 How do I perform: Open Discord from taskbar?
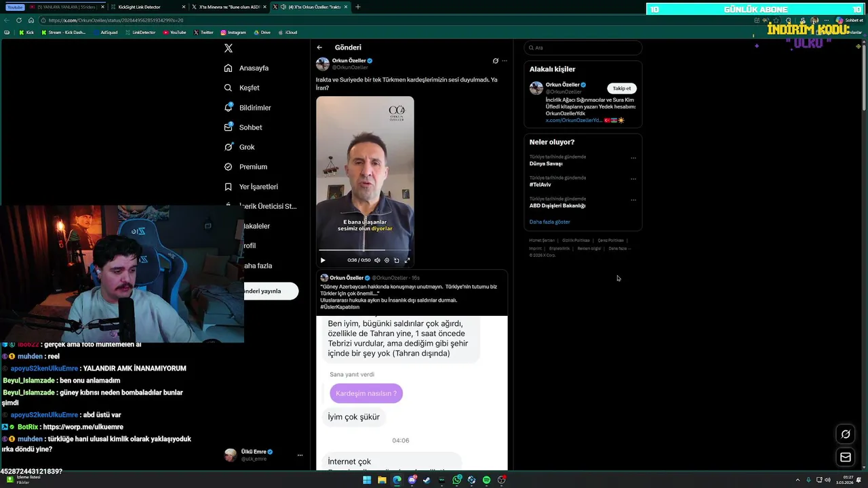point(412,480)
